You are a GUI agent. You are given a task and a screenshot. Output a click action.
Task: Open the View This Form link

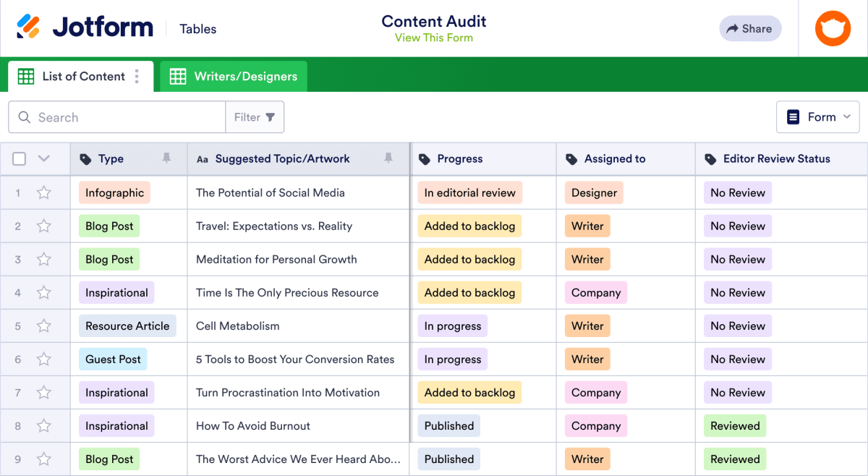point(433,38)
